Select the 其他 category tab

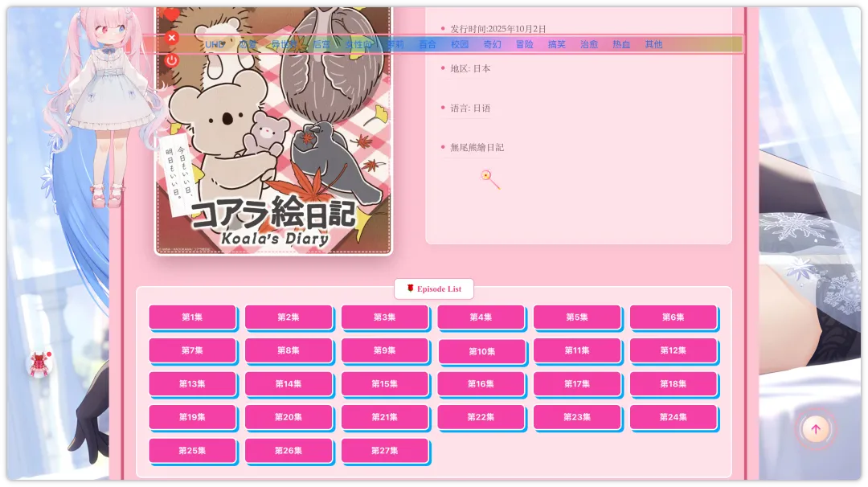pos(653,44)
